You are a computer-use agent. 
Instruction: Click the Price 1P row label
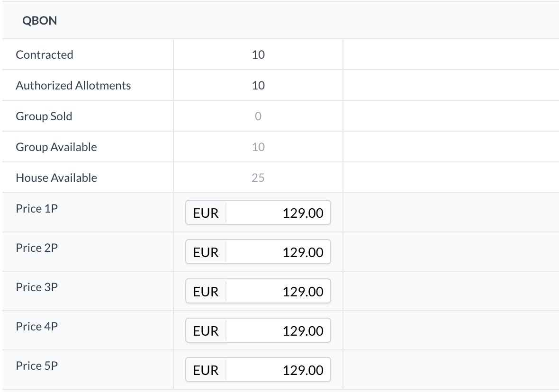pyautogui.click(x=37, y=208)
